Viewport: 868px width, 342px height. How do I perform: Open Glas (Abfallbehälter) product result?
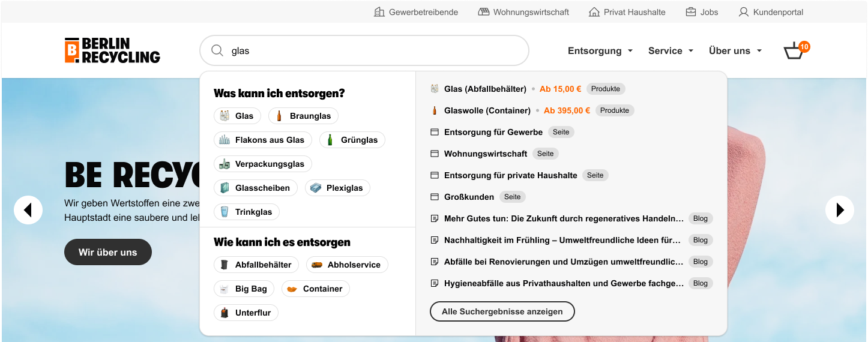(485, 89)
